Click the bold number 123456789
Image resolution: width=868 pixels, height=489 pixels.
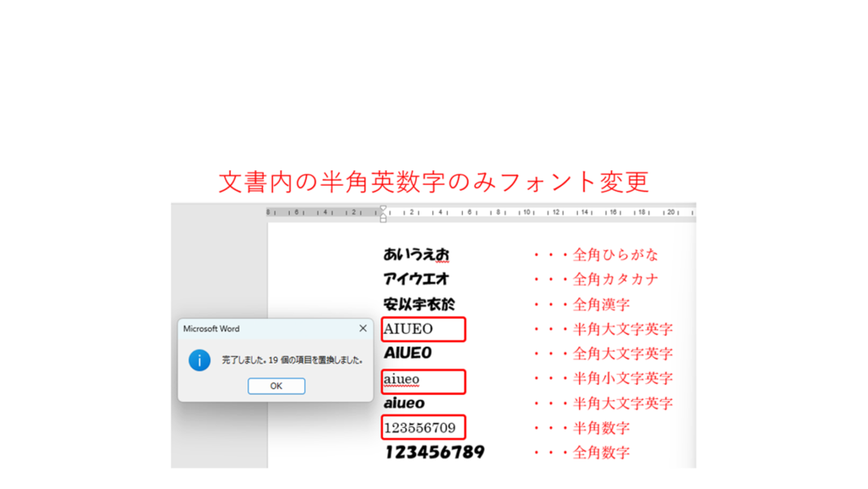point(435,452)
